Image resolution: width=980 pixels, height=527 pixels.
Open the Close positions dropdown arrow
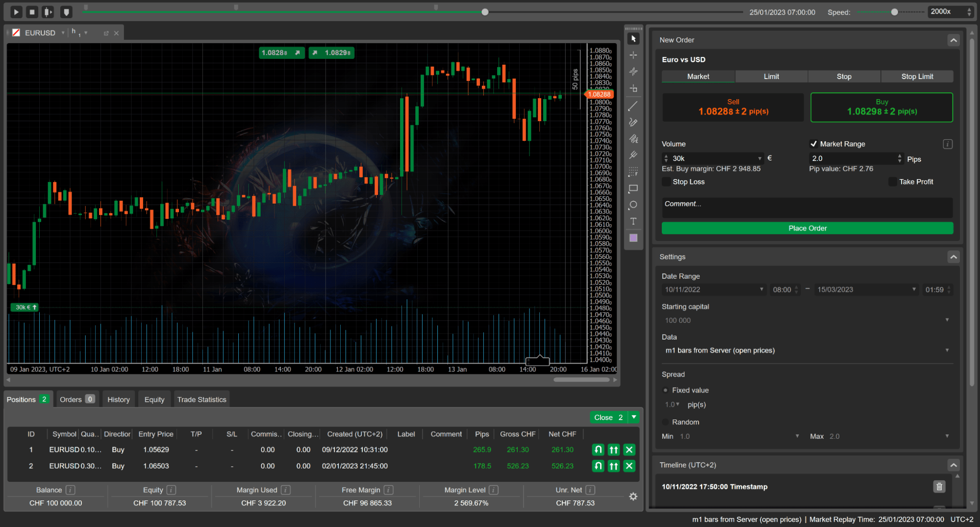click(634, 417)
